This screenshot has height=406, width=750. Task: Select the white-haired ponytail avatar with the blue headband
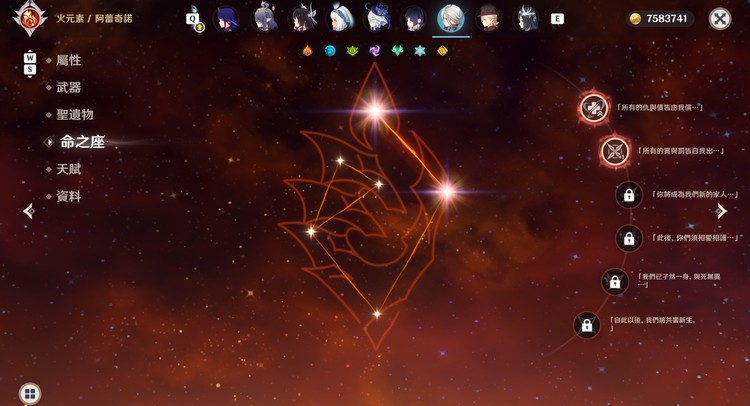click(340, 18)
